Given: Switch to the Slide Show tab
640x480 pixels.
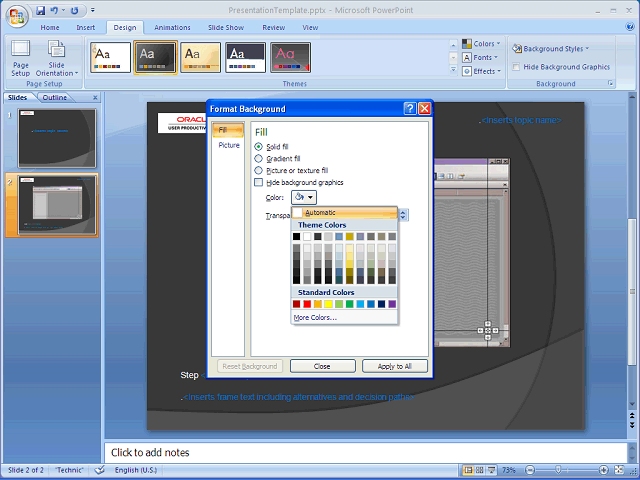Looking at the screenshot, I should (x=226, y=27).
